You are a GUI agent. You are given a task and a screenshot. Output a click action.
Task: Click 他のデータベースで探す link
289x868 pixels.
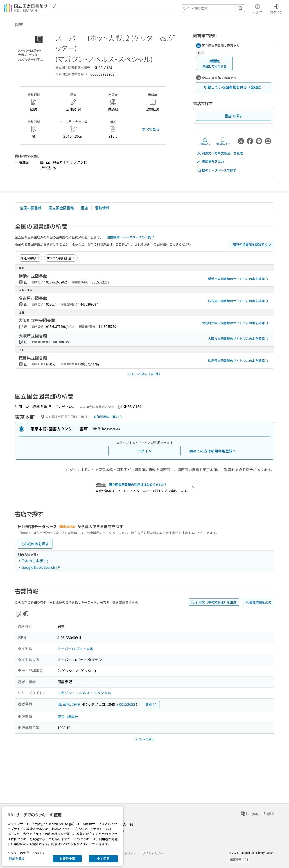pos(217,170)
